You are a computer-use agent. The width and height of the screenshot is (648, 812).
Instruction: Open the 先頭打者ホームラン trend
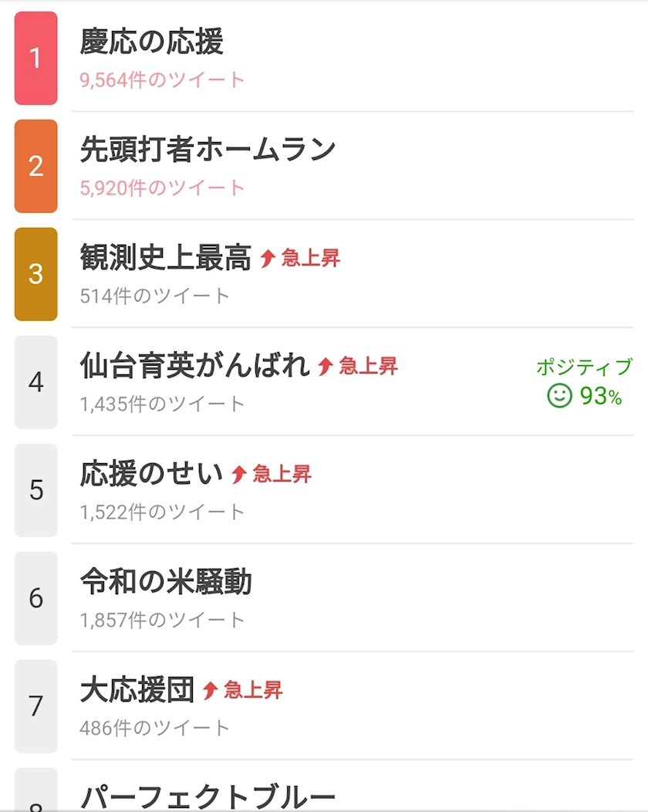pos(208,150)
